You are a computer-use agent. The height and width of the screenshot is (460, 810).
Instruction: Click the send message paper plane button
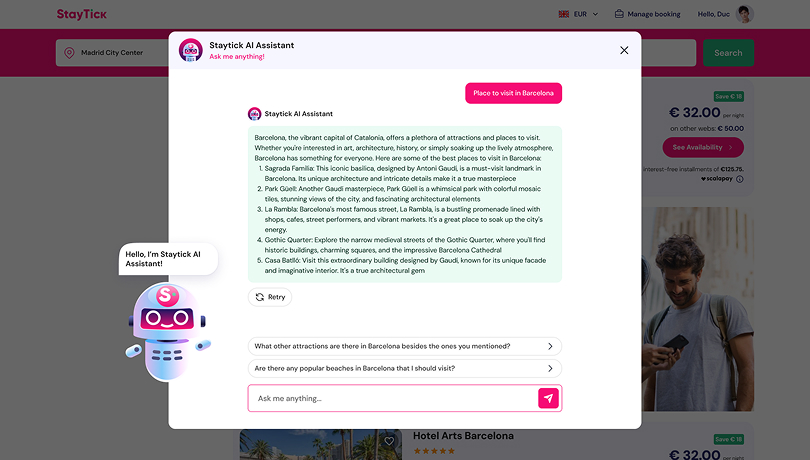(x=548, y=398)
